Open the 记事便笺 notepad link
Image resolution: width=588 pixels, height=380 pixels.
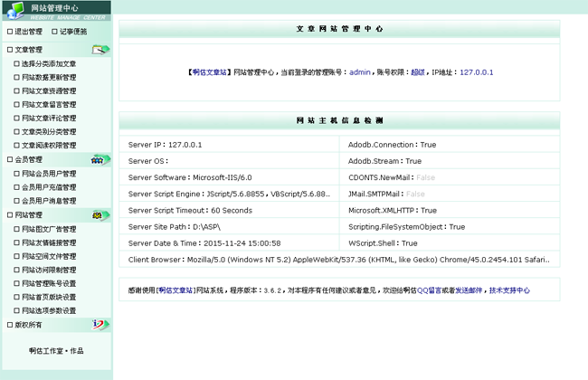[72, 32]
